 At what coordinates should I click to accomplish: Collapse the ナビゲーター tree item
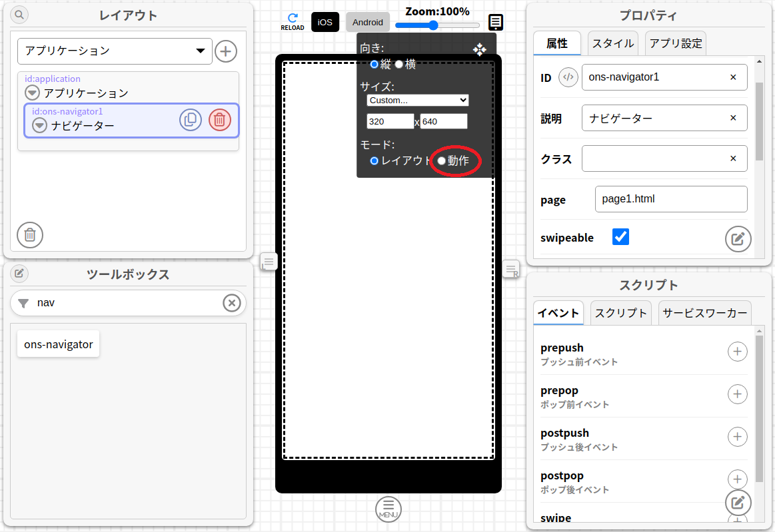tap(40, 125)
